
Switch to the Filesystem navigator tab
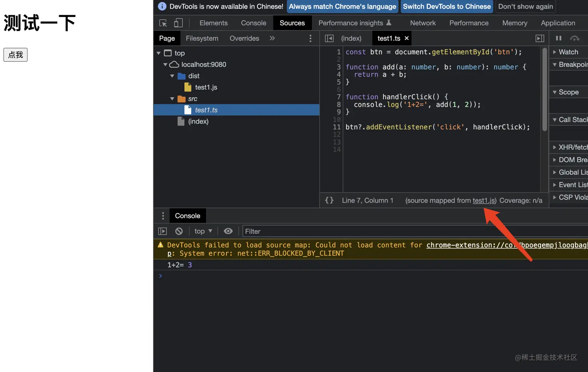(x=202, y=38)
